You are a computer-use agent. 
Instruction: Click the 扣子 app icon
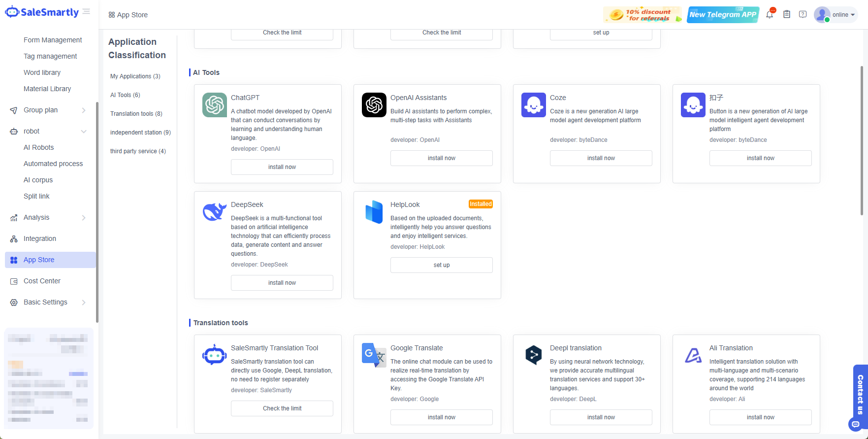click(693, 105)
